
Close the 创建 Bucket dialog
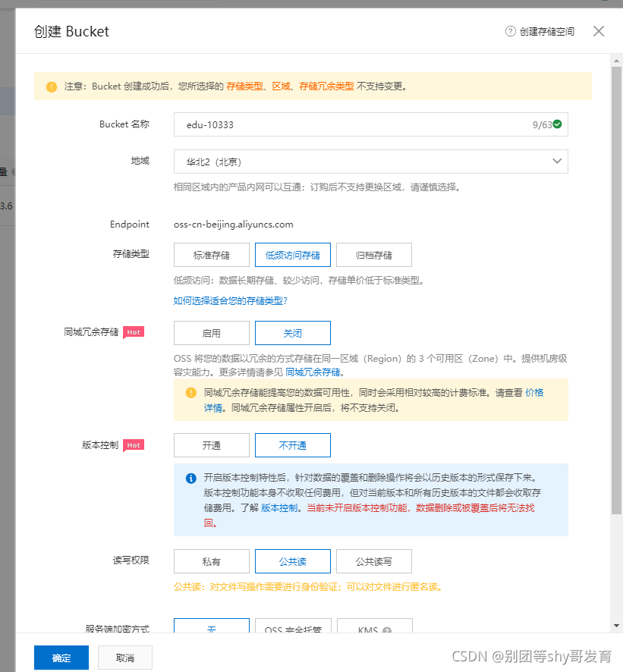pyautogui.click(x=599, y=31)
